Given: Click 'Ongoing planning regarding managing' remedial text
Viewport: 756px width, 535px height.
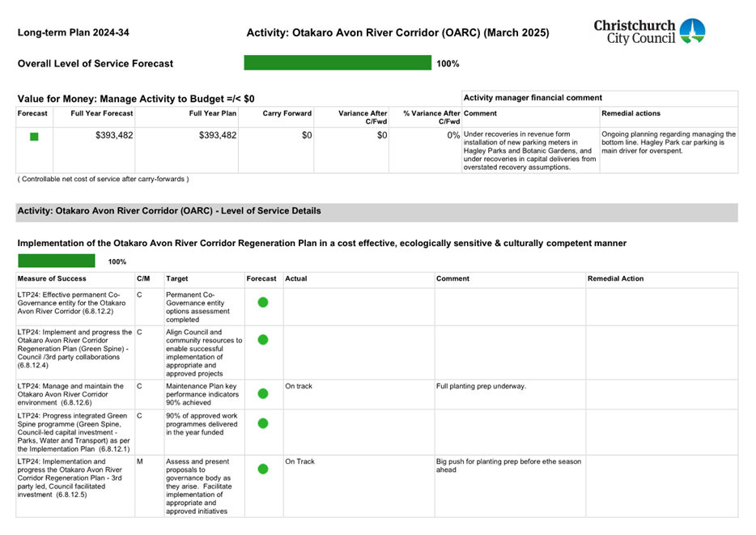Looking at the screenshot, I should click(x=669, y=142).
